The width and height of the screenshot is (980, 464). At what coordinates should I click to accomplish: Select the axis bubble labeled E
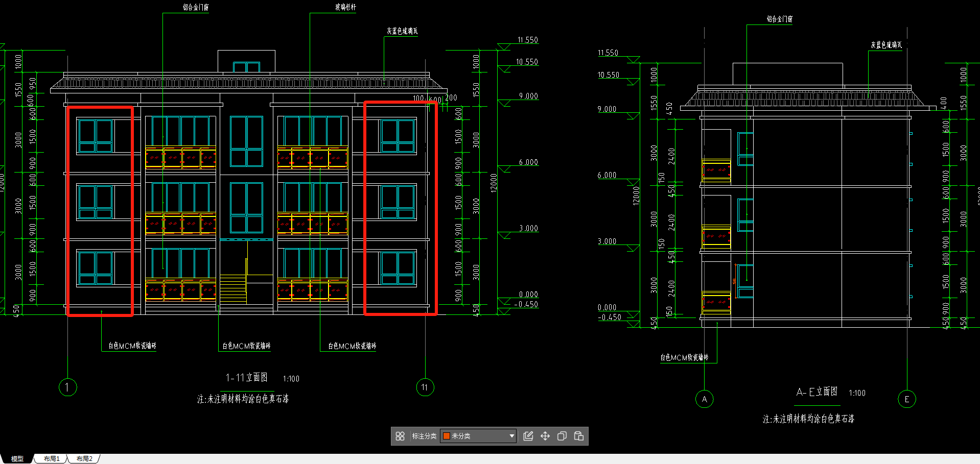click(x=907, y=399)
